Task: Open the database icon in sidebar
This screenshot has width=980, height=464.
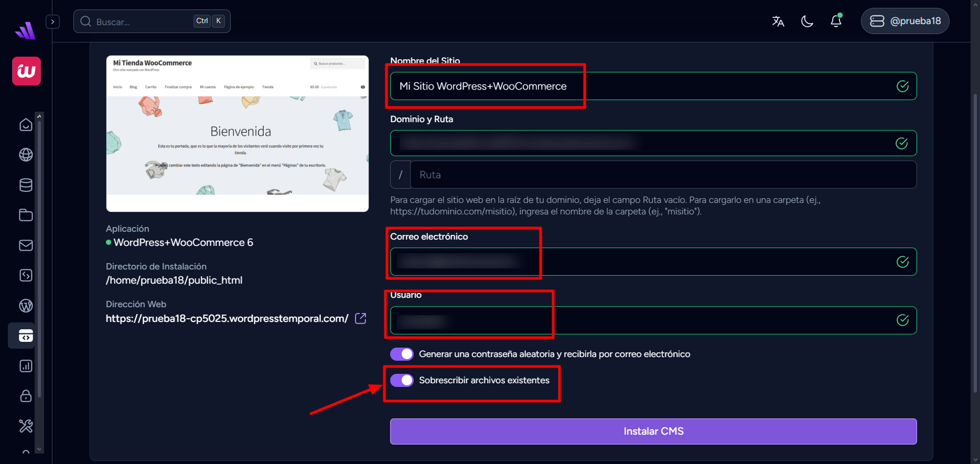Action: pyautogui.click(x=26, y=185)
